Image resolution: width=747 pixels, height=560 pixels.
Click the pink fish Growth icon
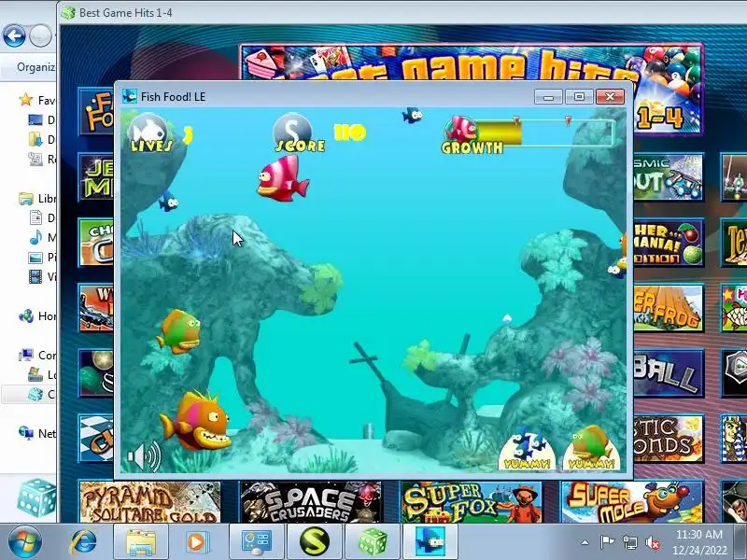pos(460,129)
